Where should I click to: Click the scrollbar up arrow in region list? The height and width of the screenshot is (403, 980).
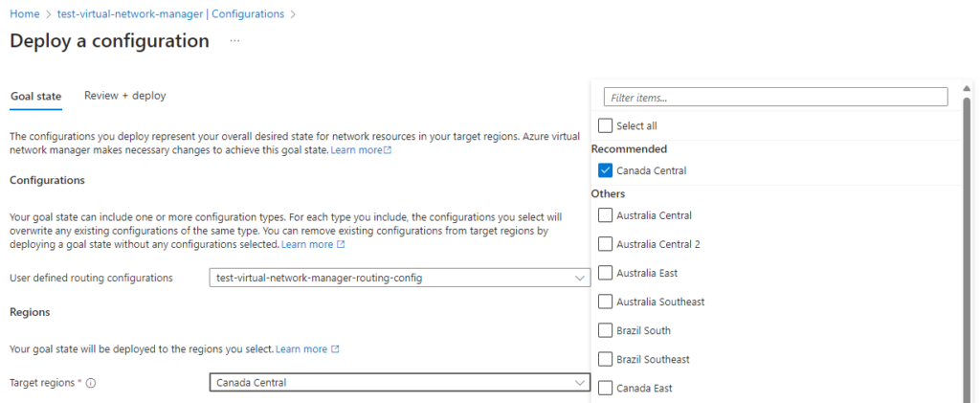[x=967, y=88]
